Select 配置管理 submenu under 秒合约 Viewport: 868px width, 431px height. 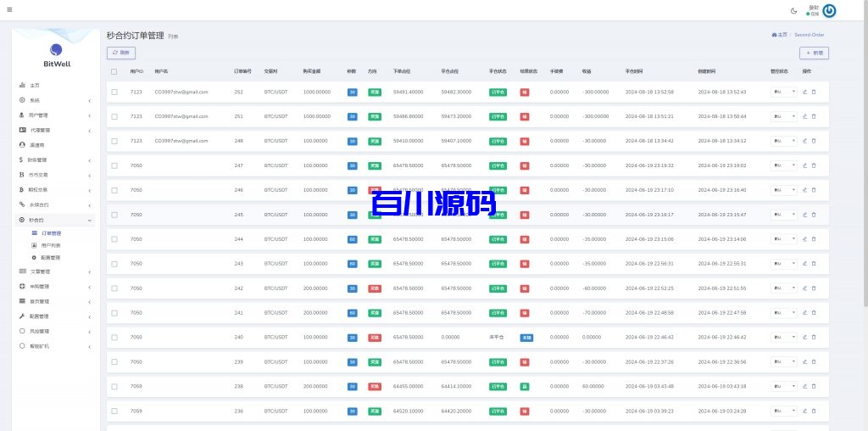[51, 258]
